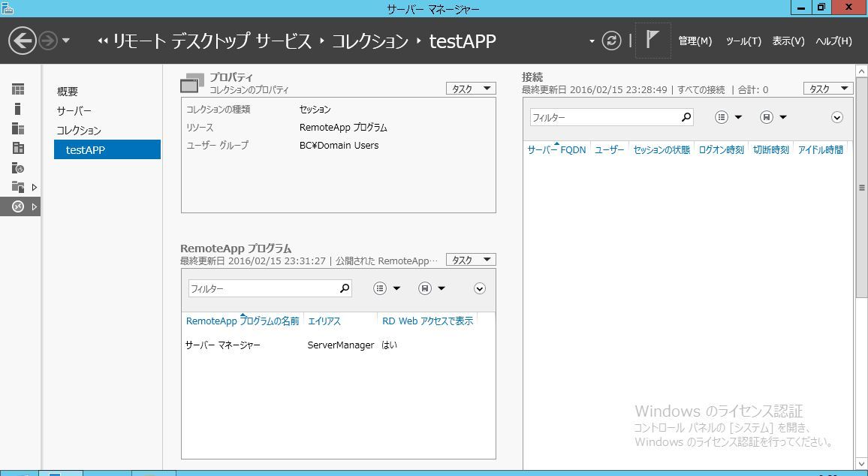Sort by エイリアス column
The image size is (868, 476).
tap(324, 321)
